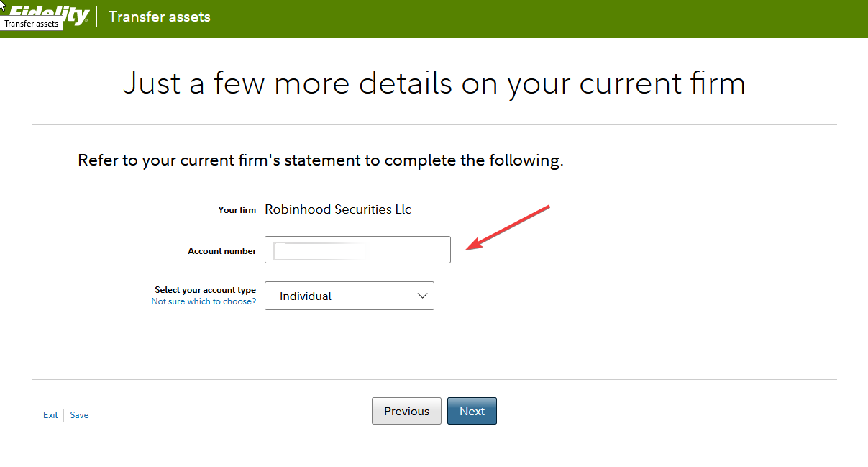The width and height of the screenshot is (868, 467).
Task: Open the 'Not sure which to choose?' help link
Action: click(x=204, y=301)
